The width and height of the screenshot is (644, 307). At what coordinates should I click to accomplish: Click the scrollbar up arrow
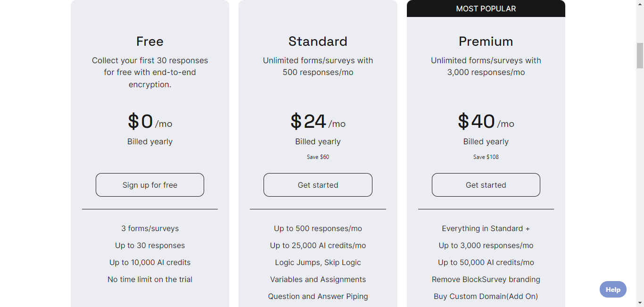[x=640, y=4]
